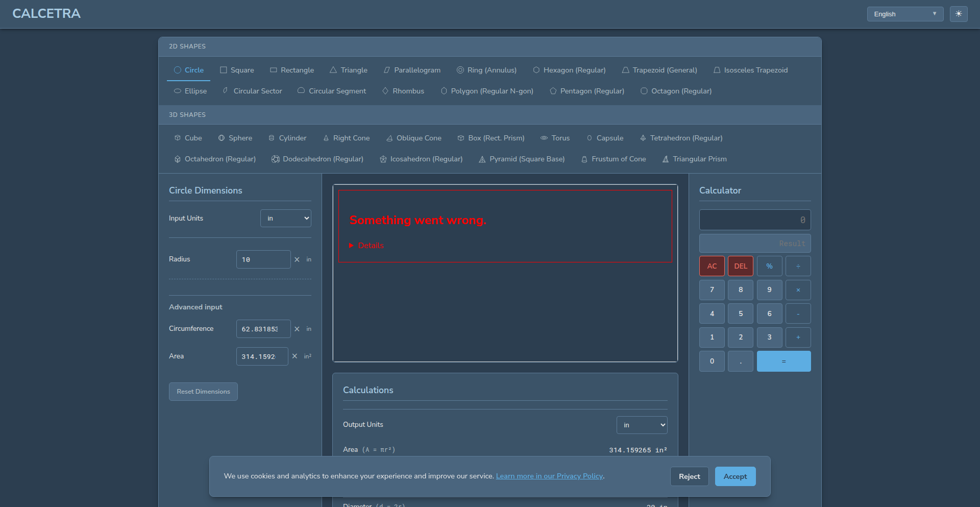Select the Triangle shape icon
Image resolution: width=980 pixels, height=507 pixels.
pyautogui.click(x=333, y=70)
